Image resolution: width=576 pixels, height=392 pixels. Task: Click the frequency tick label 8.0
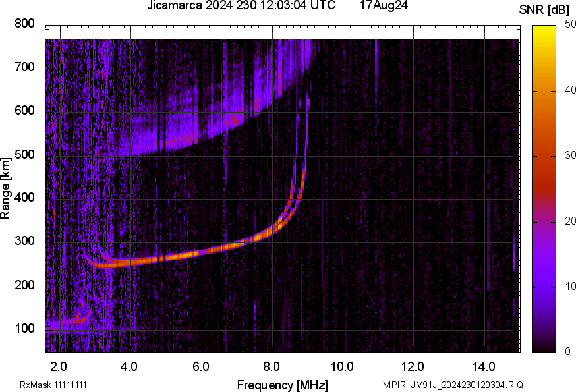(271, 366)
